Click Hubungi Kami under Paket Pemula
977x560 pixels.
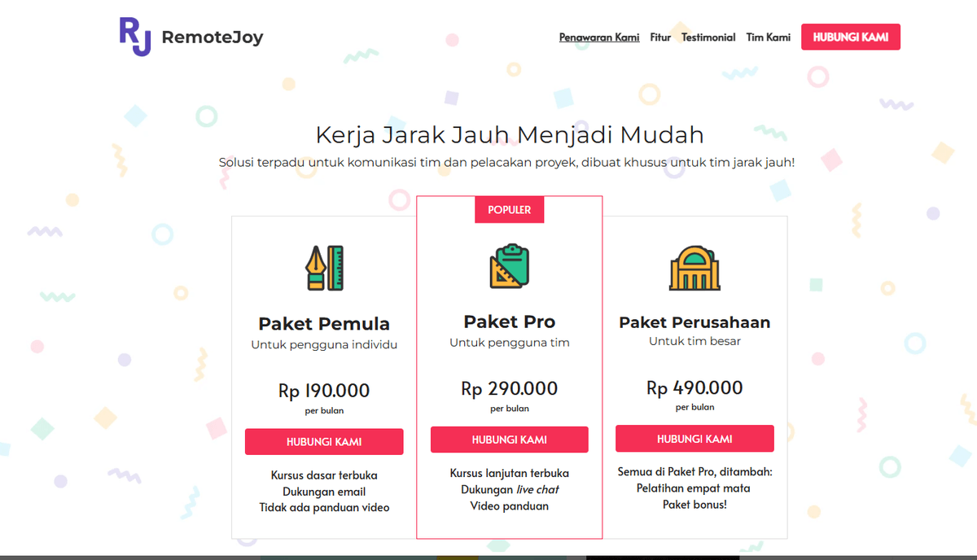click(x=324, y=442)
